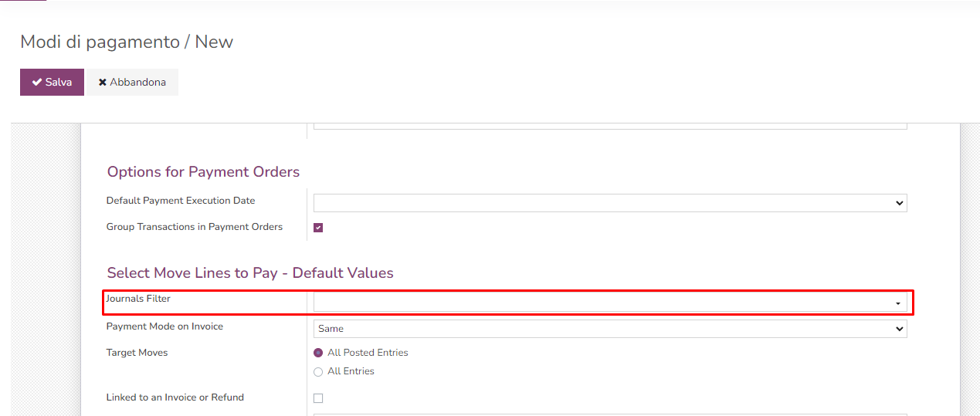Click the Linked to an Invoice or Refund label

tap(175, 397)
